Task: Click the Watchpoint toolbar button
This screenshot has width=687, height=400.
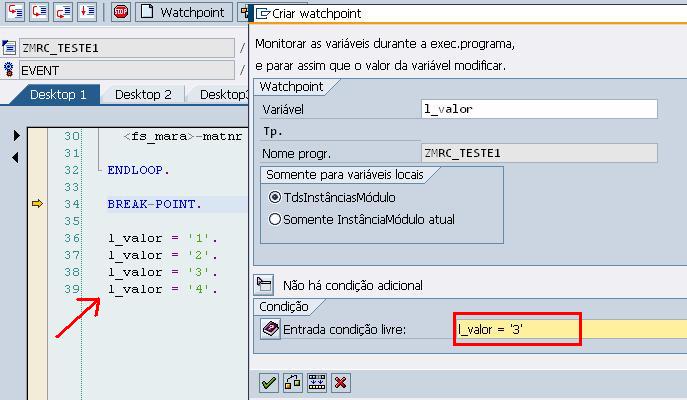Action: pos(184,12)
